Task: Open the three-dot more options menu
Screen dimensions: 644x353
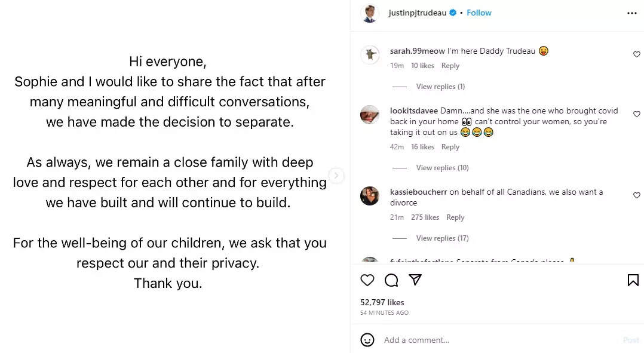Action: 632,13
